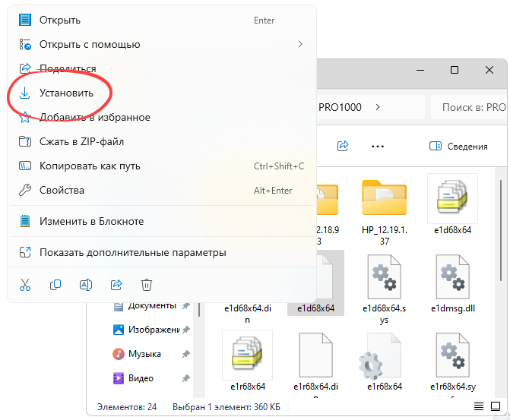
Task: Click the Поиск в: PRO search box
Action: click(468, 107)
